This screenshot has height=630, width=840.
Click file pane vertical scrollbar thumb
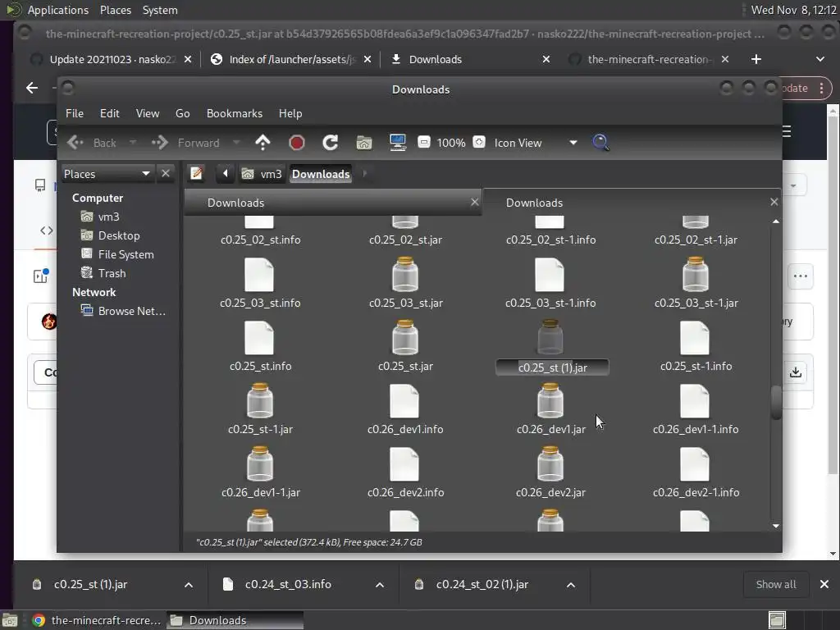coord(776,402)
